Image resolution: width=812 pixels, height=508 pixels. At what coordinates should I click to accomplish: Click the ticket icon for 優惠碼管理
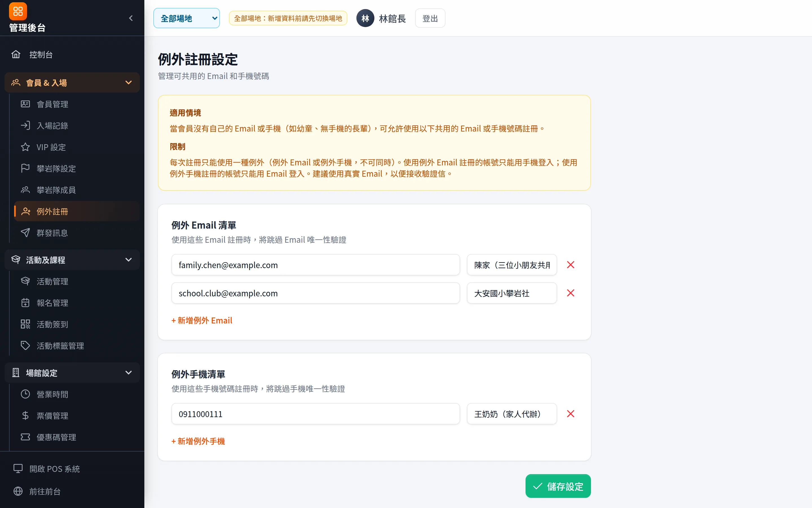click(x=25, y=437)
